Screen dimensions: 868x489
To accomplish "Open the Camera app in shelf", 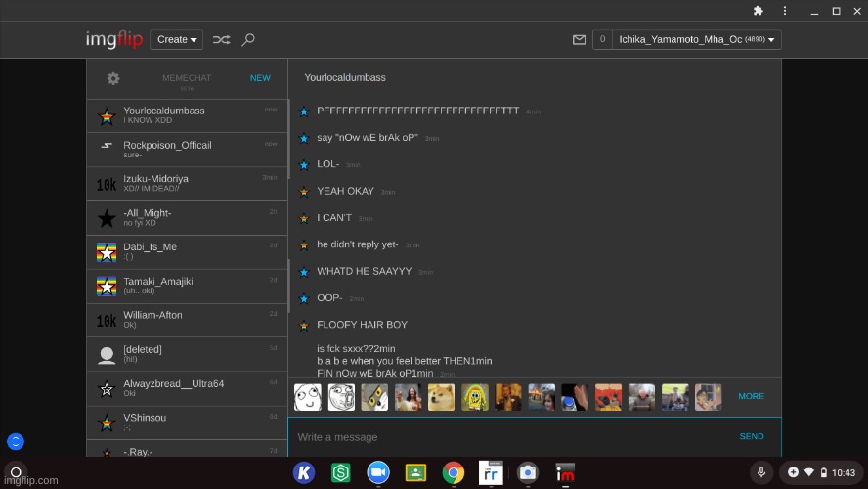I will (527, 472).
